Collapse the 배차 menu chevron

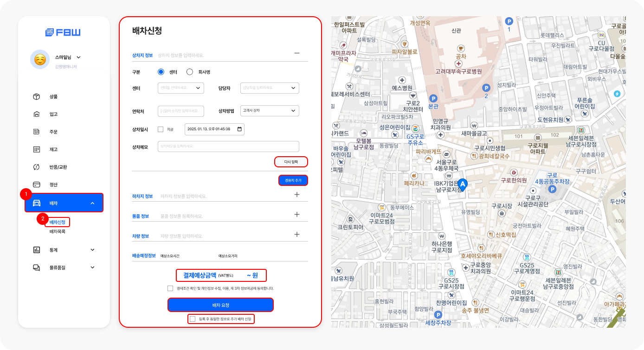(92, 203)
